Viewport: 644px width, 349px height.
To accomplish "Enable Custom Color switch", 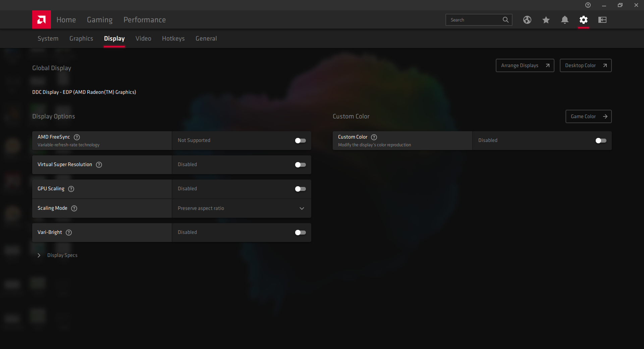I will pos(601,141).
